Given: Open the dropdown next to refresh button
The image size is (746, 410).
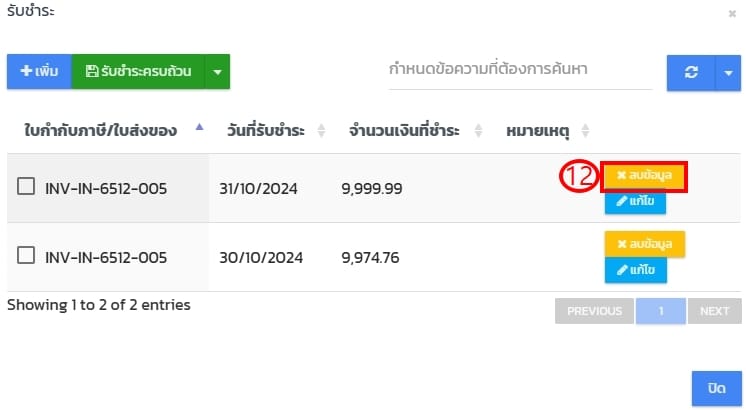Looking at the screenshot, I should 727,72.
